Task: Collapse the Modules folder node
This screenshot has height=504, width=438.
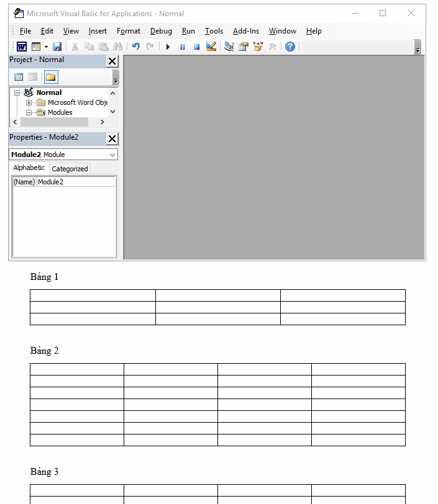Action: [29, 113]
